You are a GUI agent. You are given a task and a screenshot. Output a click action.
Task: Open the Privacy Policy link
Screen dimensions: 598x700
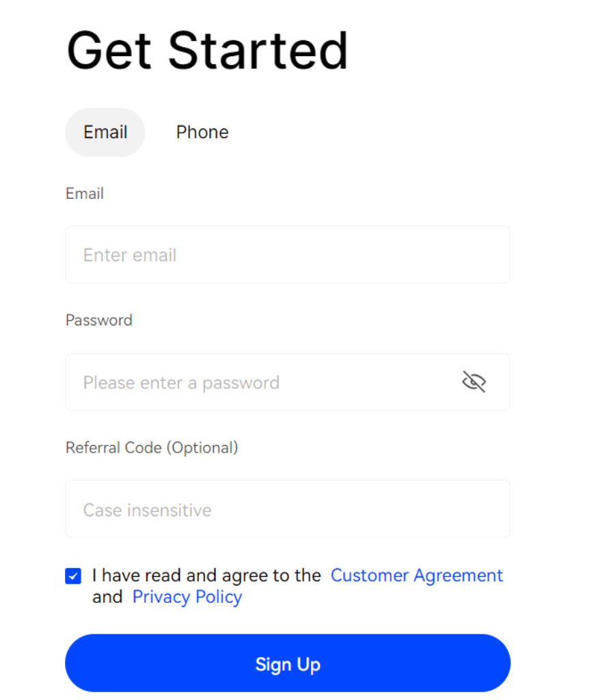[187, 597]
